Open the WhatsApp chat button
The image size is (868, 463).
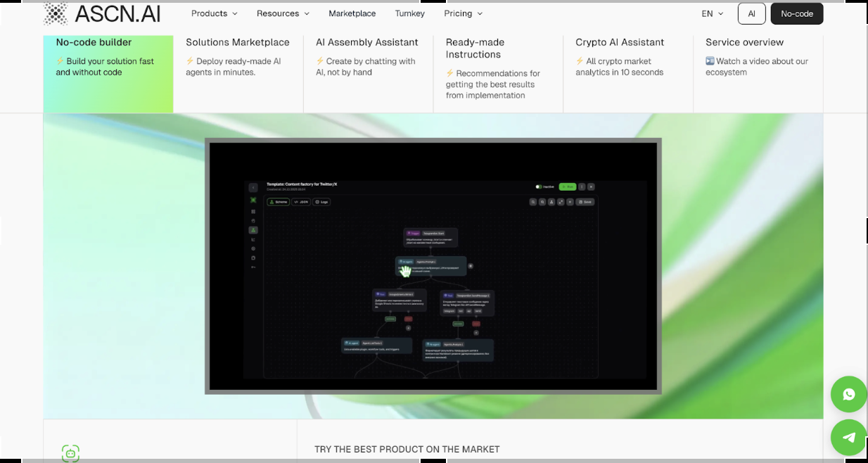click(x=848, y=394)
